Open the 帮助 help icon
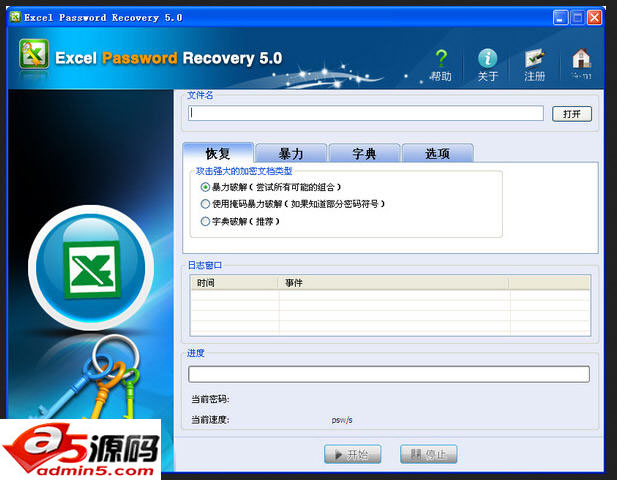The height and width of the screenshot is (480, 617). [x=441, y=65]
